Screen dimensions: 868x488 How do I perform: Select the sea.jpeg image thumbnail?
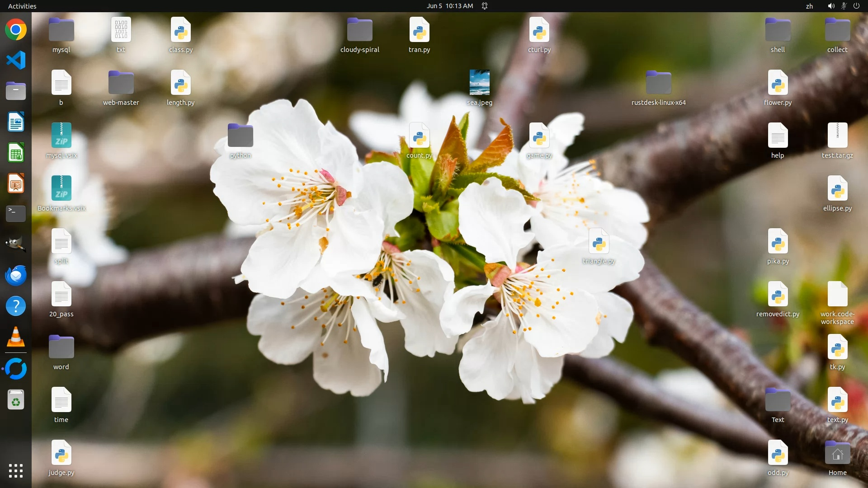pos(479,83)
